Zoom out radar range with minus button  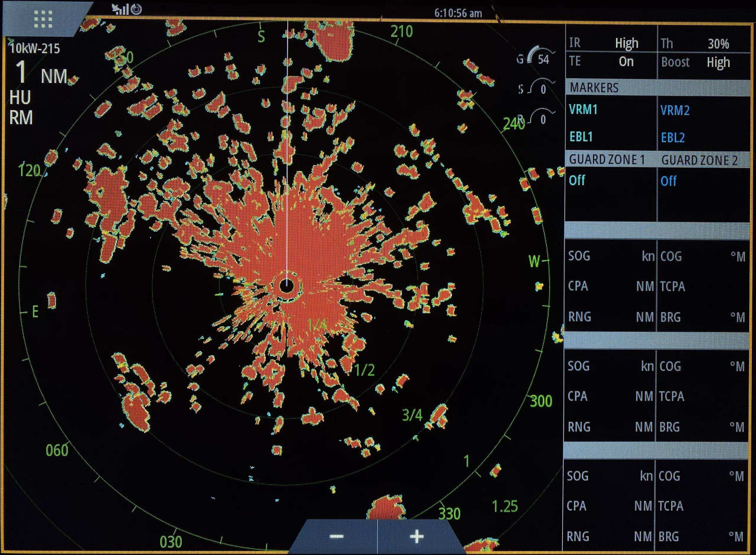(x=336, y=536)
